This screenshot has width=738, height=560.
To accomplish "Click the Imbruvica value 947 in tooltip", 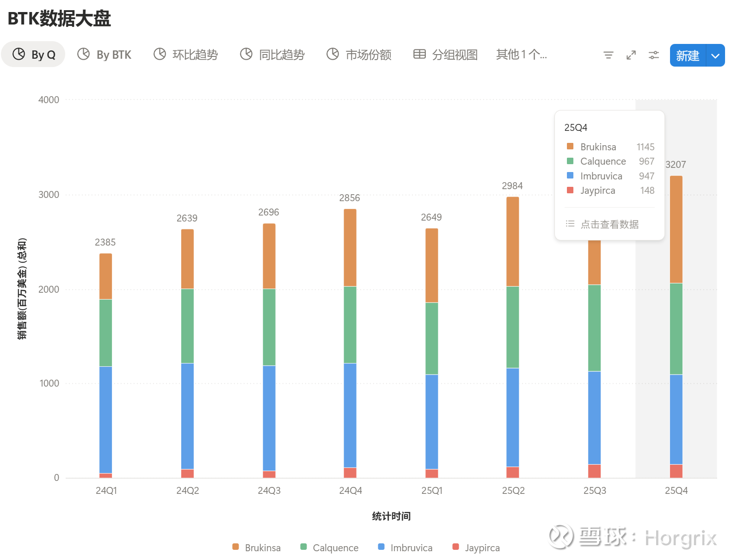I will pos(647,176).
